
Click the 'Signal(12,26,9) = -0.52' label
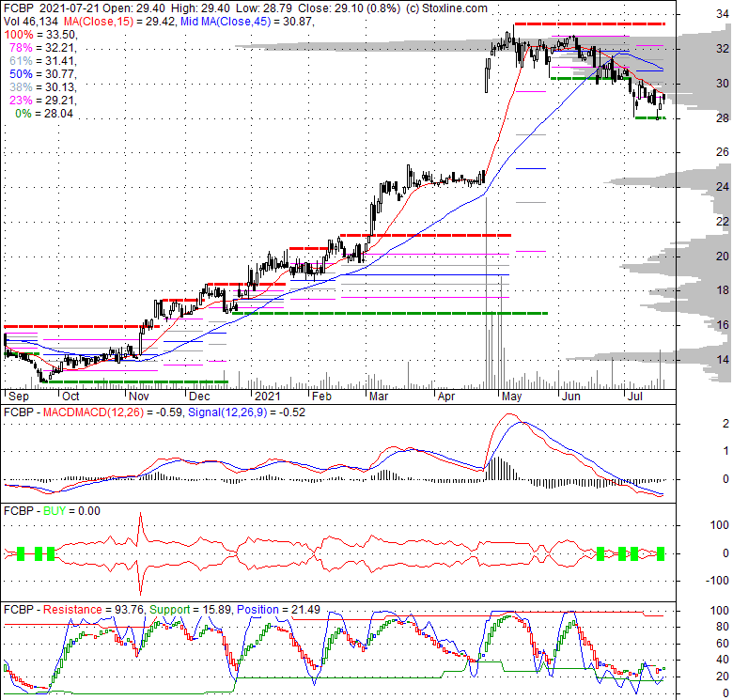(246, 412)
